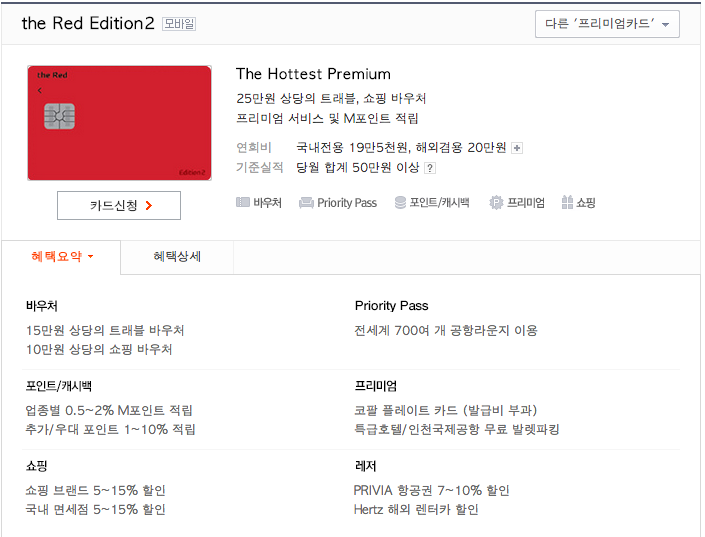Click '당월 합계 50만원 이상' text

[x=358, y=168]
